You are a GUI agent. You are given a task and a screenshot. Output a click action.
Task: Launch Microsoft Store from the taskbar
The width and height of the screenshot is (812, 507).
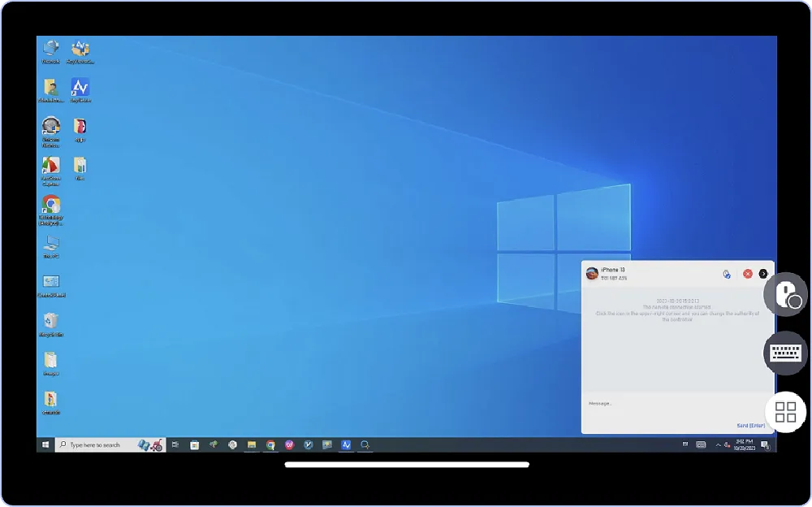click(195, 445)
